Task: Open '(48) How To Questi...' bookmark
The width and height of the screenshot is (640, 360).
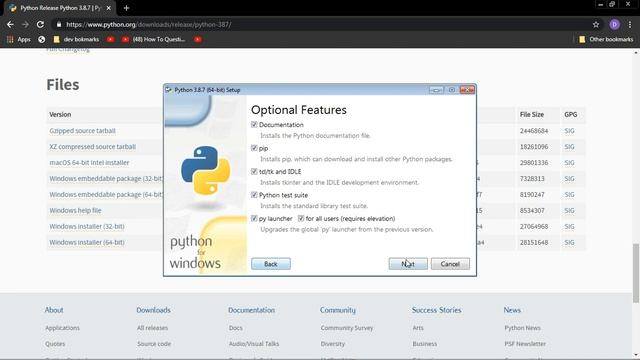Action: [153, 39]
